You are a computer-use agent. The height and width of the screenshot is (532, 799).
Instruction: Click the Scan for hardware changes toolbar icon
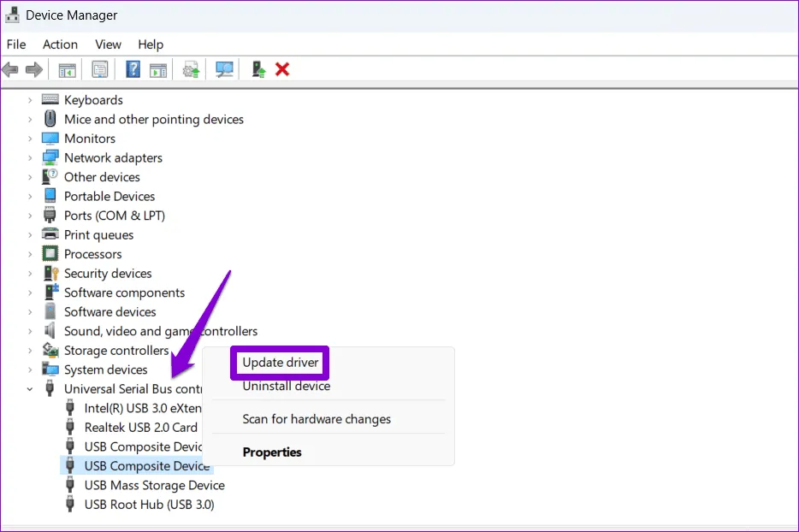point(225,69)
